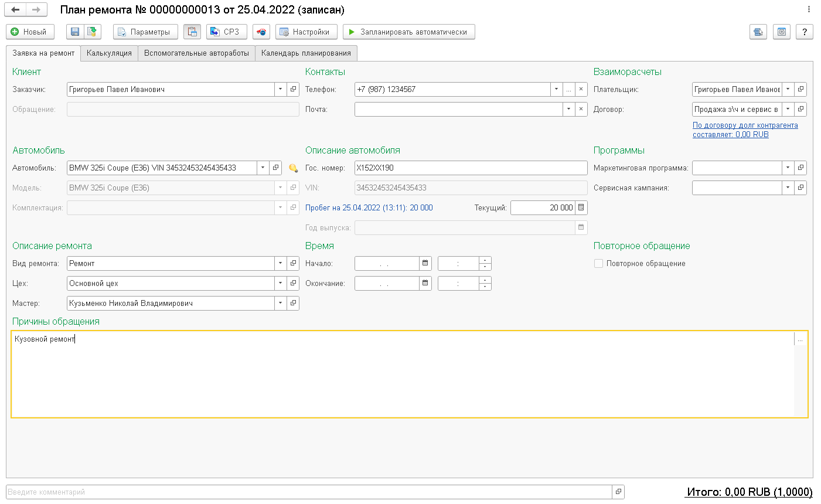Click the red-blue car icon in toolbar
This screenshot has width=821, height=504.
pos(261,32)
